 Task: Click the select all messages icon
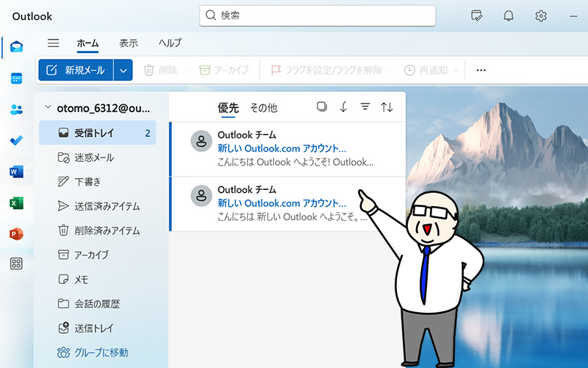[322, 107]
